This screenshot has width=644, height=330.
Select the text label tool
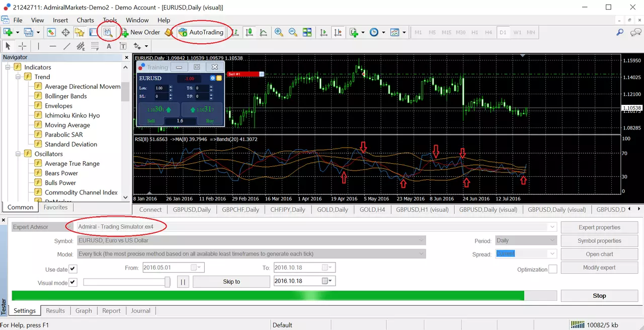tap(123, 46)
